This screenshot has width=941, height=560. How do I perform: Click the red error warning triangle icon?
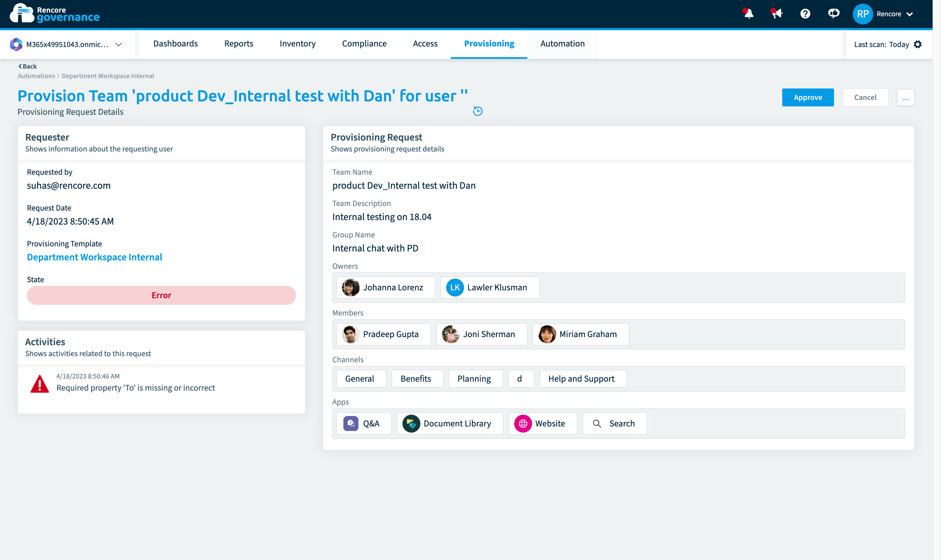tap(40, 384)
